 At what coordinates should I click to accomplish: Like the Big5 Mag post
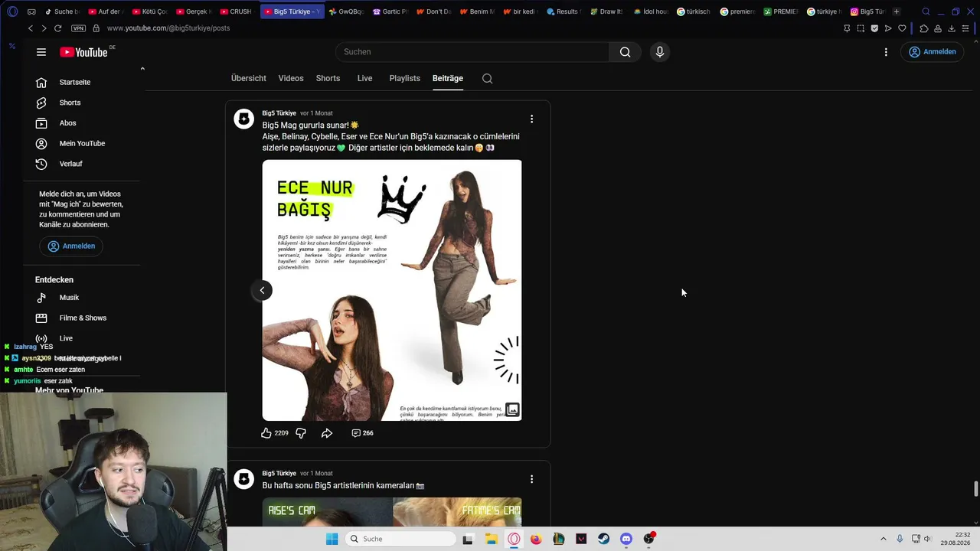(x=266, y=433)
